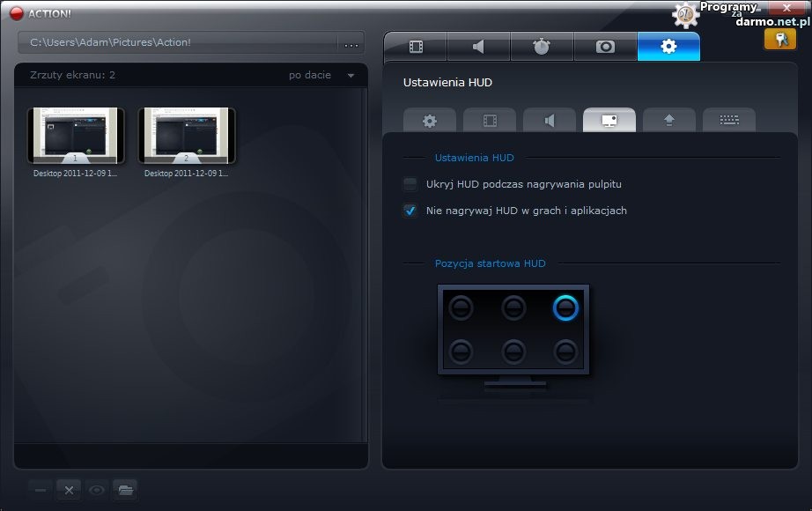Open the screenshots camera tab
Image resolution: width=812 pixels, height=511 pixels.
point(605,47)
